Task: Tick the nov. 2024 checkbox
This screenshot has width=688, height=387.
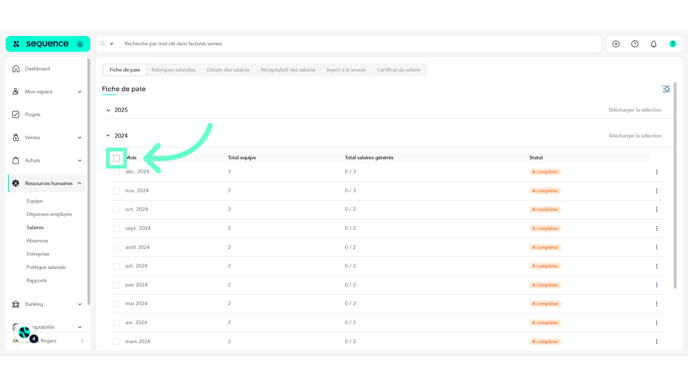Action: [116, 191]
